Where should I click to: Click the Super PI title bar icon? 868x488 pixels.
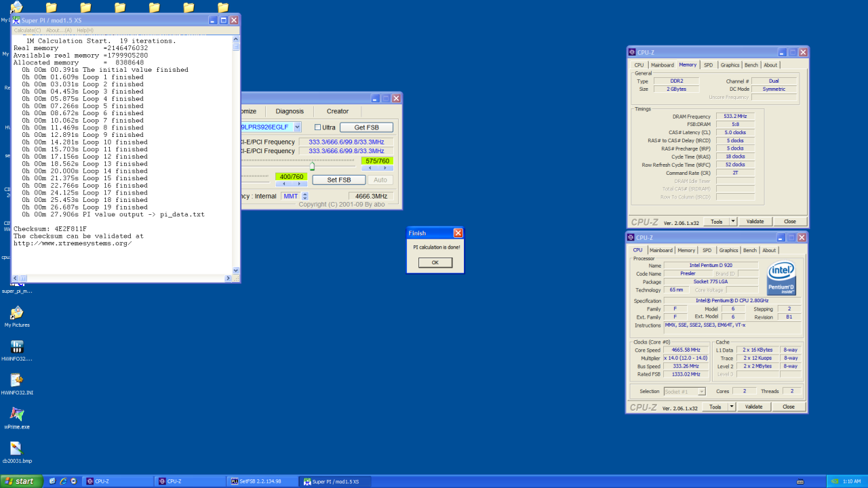(16, 20)
